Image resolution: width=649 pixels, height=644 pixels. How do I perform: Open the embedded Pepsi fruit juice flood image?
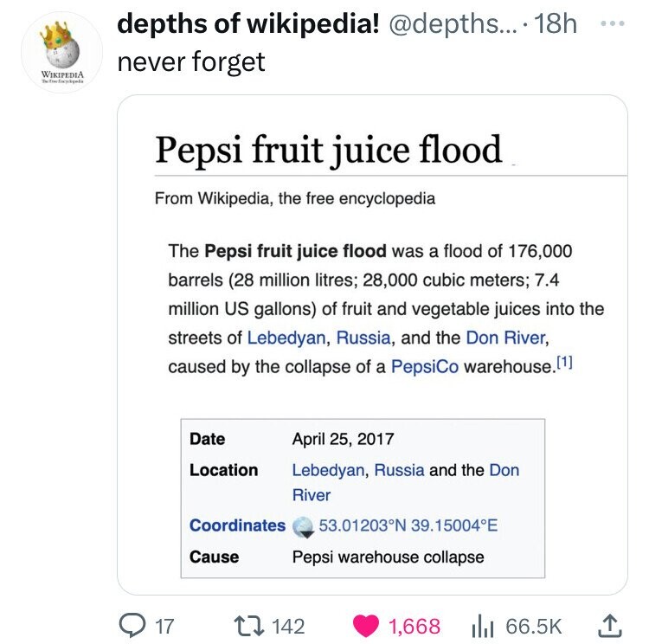[x=372, y=346]
